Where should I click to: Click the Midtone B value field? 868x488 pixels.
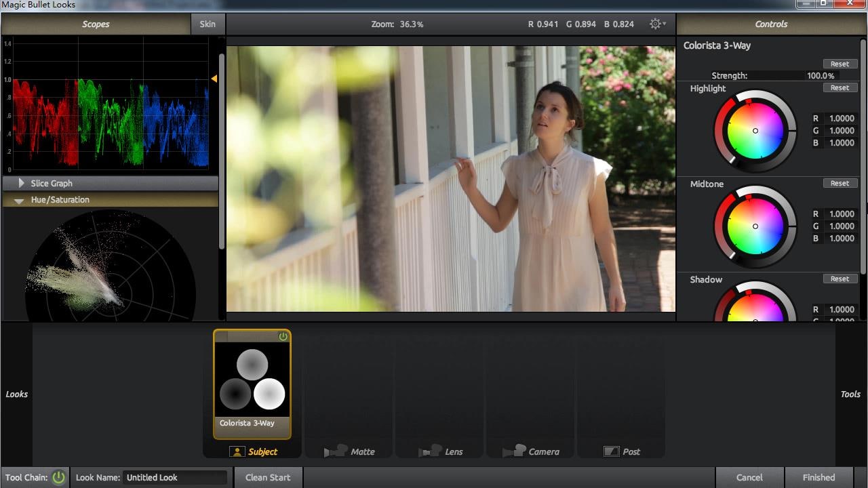(x=842, y=239)
